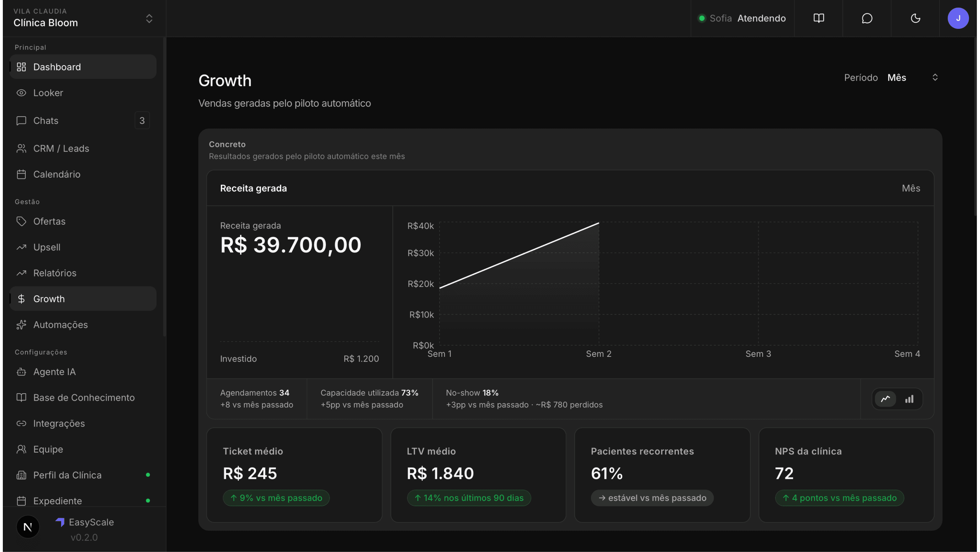The width and height of the screenshot is (980, 552).
Task: Click the R$ 39.700,00 revenue value
Action: (x=291, y=245)
